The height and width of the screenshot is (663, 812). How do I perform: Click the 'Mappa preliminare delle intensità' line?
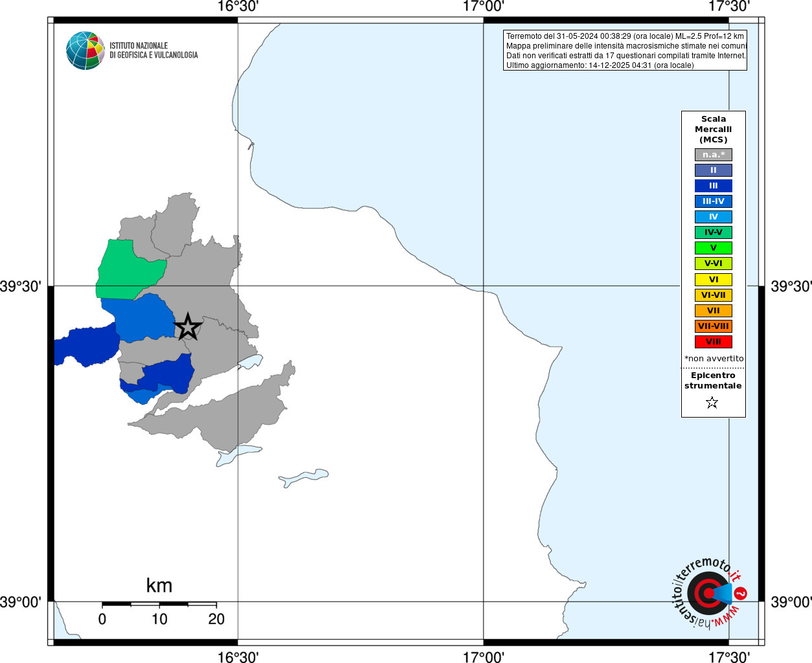coord(626,46)
